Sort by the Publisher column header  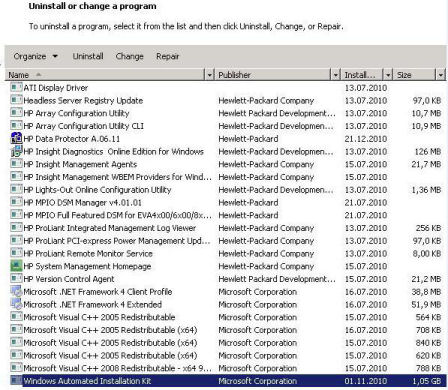(x=273, y=75)
